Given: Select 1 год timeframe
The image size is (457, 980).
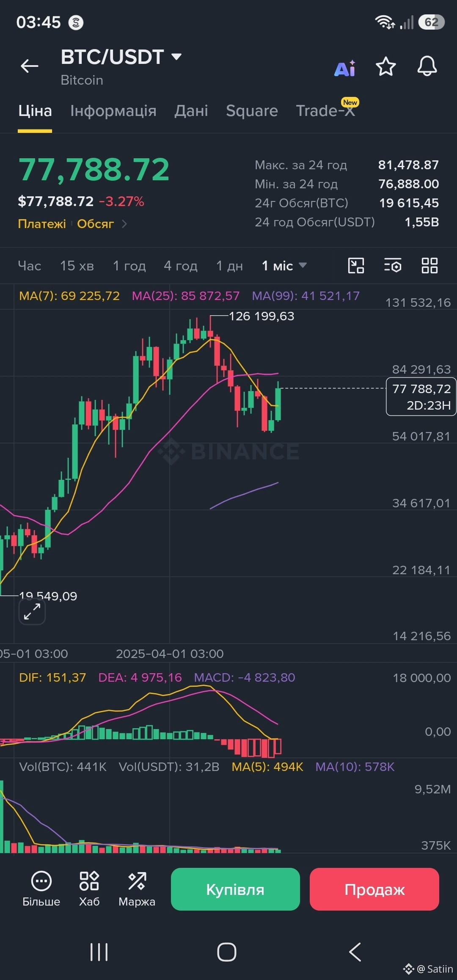Looking at the screenshot, I should 129,266.
